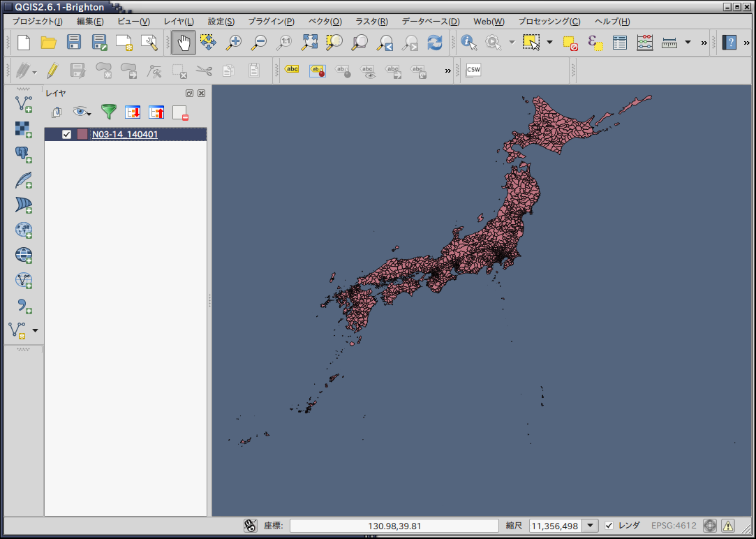Open the scale dropdown in status bar
This screenshot has height=539, width=756.
(591, 526)
